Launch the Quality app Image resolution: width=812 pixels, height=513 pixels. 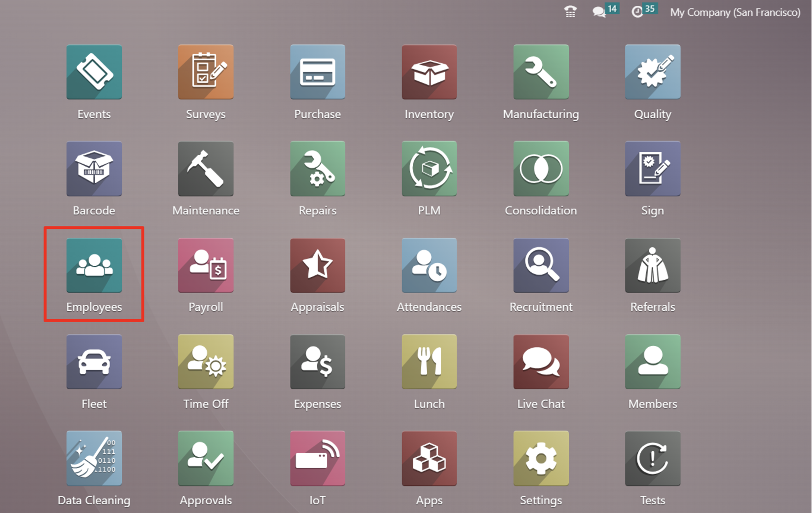click(x=652, y=72)
